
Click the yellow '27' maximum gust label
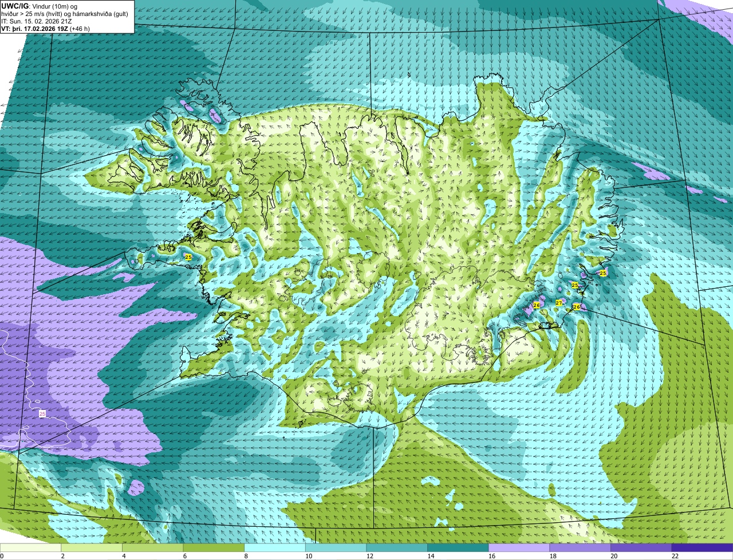tap(559, 303)
